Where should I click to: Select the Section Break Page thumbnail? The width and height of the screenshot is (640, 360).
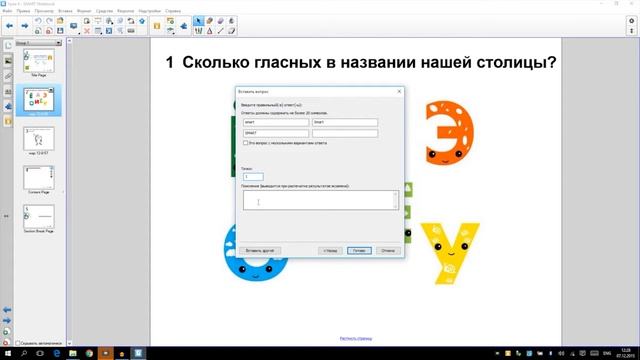coord(39,217)
